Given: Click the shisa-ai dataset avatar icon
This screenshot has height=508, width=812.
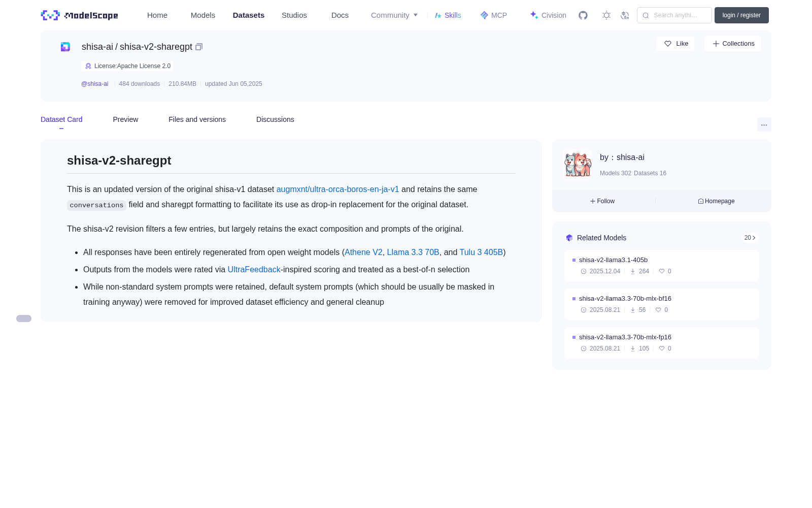Looking at the screenshot, I should click(x=65, y=47).
